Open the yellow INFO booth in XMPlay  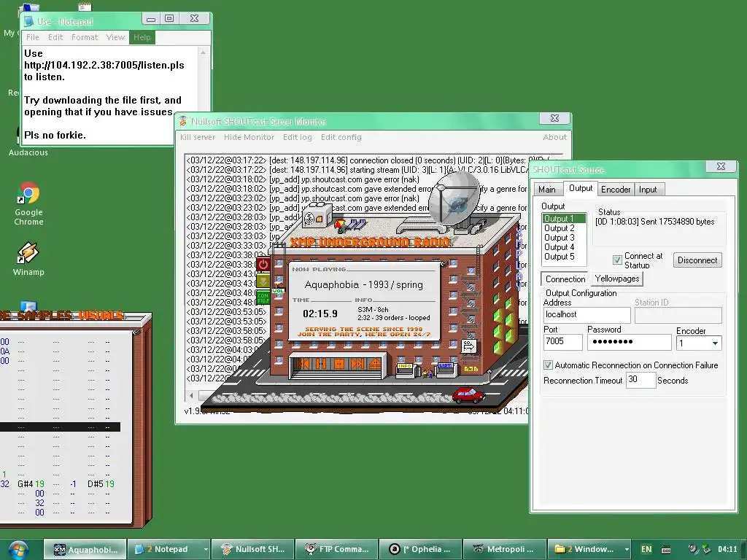click(x=406, y=370)
